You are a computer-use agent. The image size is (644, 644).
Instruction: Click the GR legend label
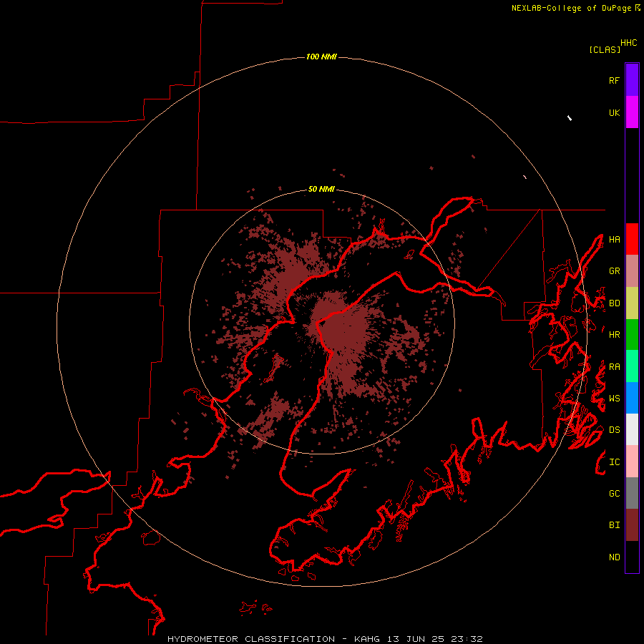[614, 271]
